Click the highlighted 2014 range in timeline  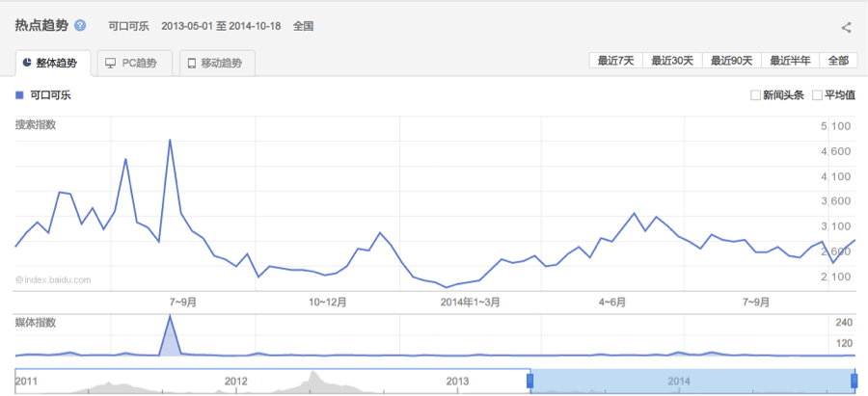[692, 382]
